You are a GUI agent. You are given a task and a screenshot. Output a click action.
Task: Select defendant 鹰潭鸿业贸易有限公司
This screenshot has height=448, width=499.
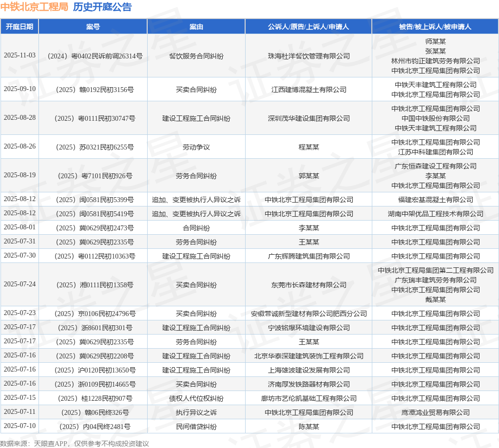435,412
